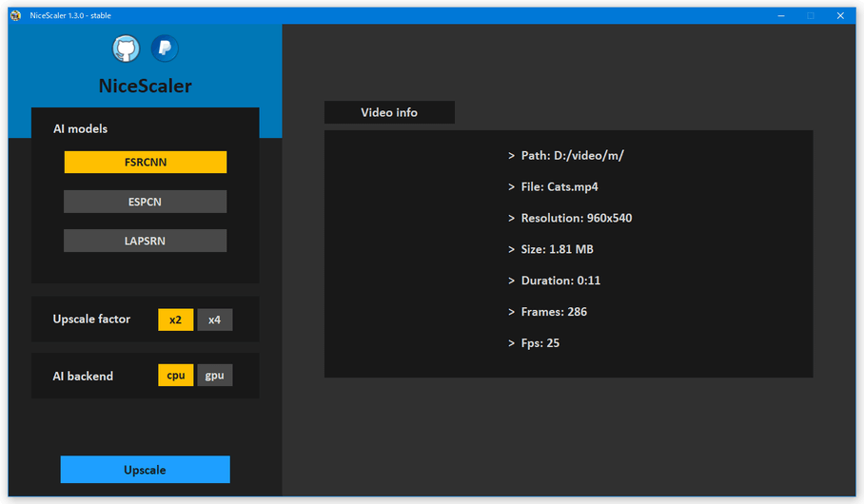Click the Video info tab header

coord(389,112)
